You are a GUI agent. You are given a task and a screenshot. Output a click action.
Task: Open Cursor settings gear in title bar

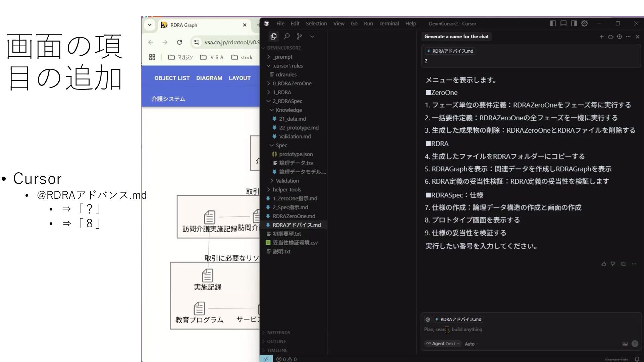pyautogui.click(x=584, y=23)
